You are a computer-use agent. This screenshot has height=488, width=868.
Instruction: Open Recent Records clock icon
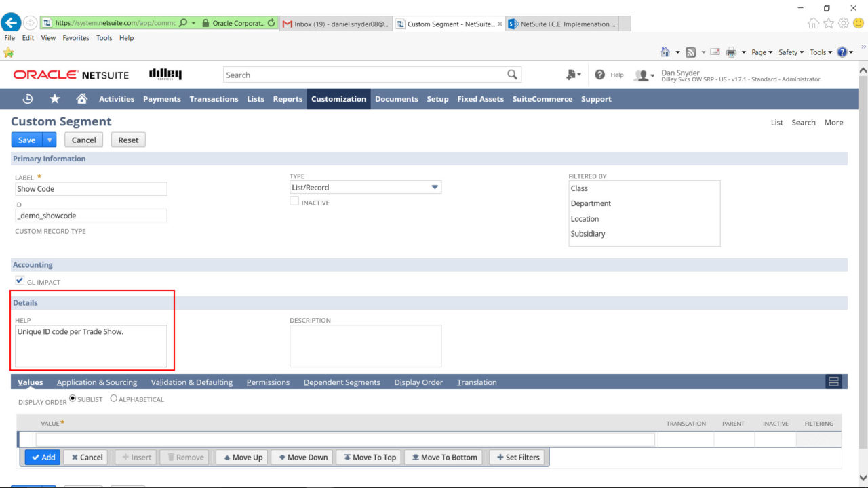(27, 98)
